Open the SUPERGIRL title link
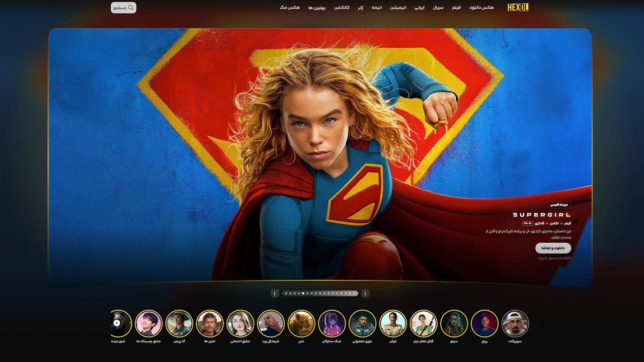 point(542,215)
